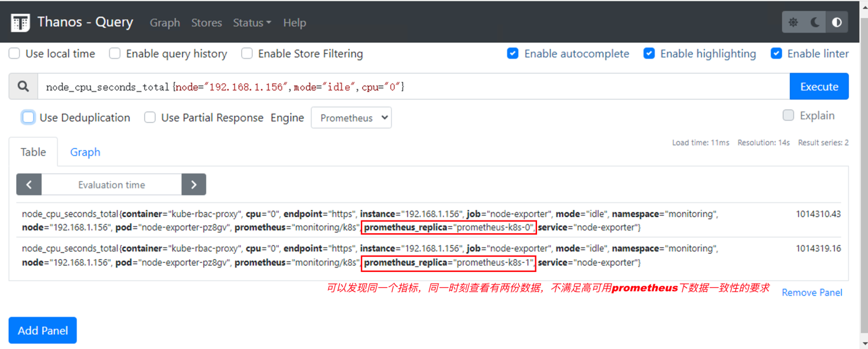Switch to the Graph tab

click(x=85, y=152)
